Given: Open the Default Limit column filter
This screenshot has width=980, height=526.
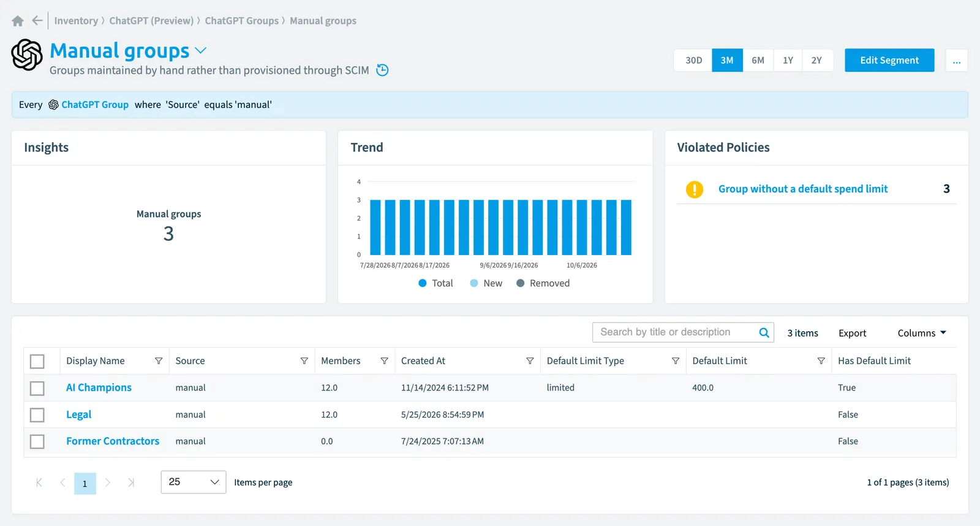Looking at the screenshot, I should [x=821, y=361].
